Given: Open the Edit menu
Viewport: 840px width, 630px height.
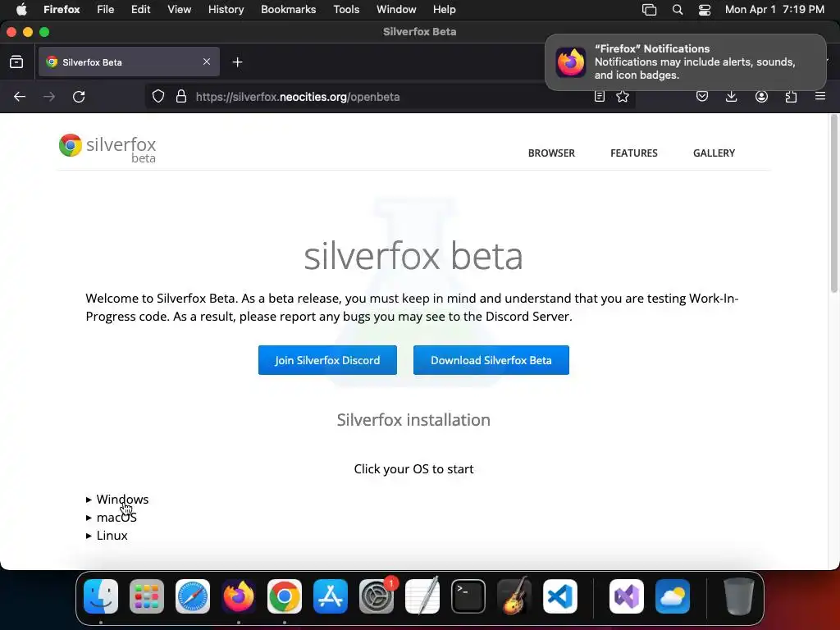Looking at the screenshot, I should coord(141,10).
